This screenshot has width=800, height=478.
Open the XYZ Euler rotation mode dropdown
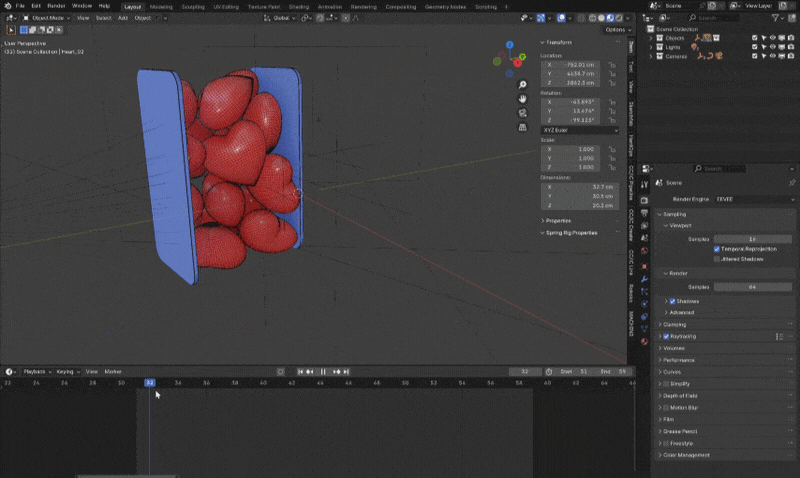(x=580, y=130)
